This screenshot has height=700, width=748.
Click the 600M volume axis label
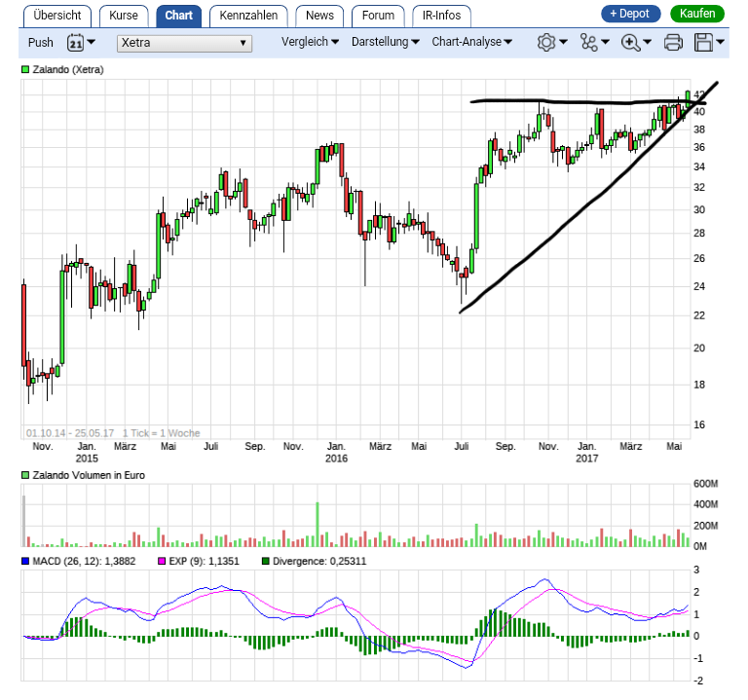pyautogui.click(x=705, y=484)
